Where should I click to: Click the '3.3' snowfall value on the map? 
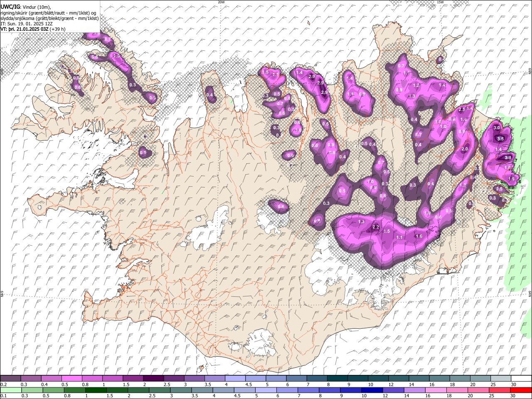click(x=508, y=158)
